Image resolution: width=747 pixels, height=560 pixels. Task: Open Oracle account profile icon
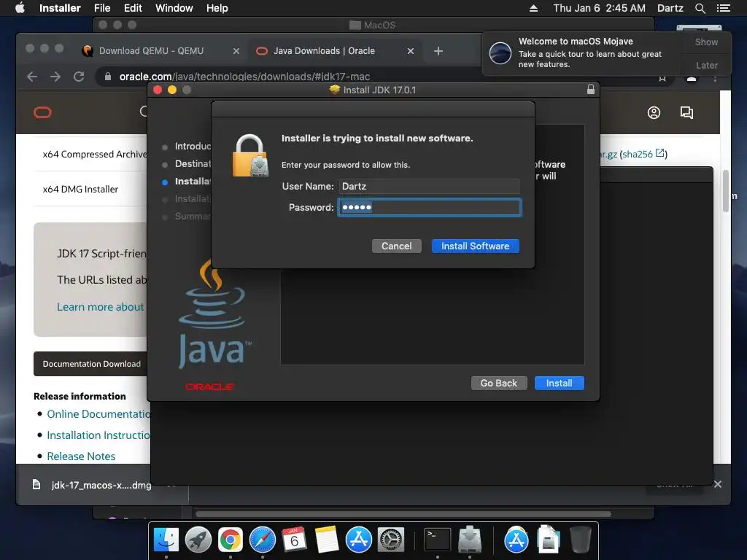(654, 112)
